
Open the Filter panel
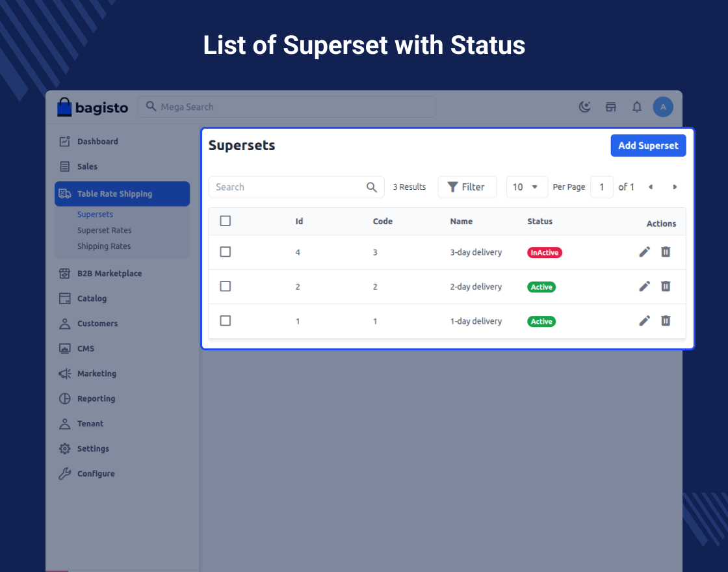point(467,187)
